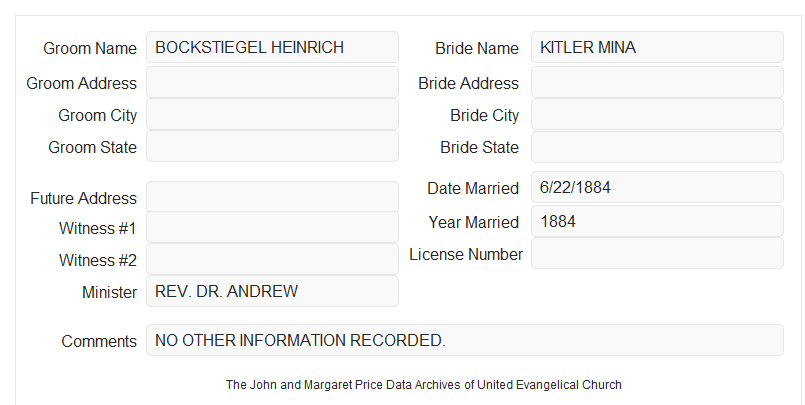This screenshot has width=805, height=405.
Task: Click the Groom Name label
Action: click(x=90, y=48)
